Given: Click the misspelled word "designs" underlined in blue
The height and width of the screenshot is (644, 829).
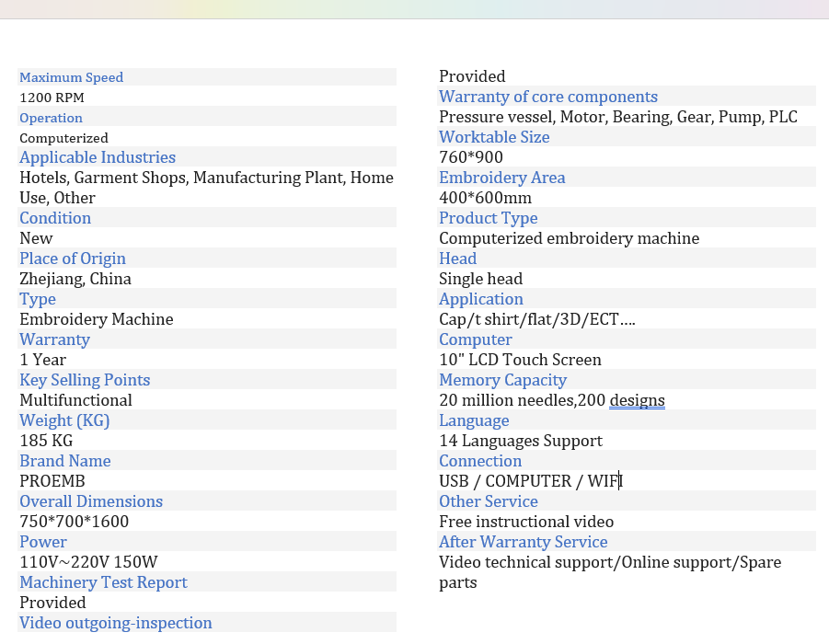Looking at the screenshot, I should [x=637, y=400].
